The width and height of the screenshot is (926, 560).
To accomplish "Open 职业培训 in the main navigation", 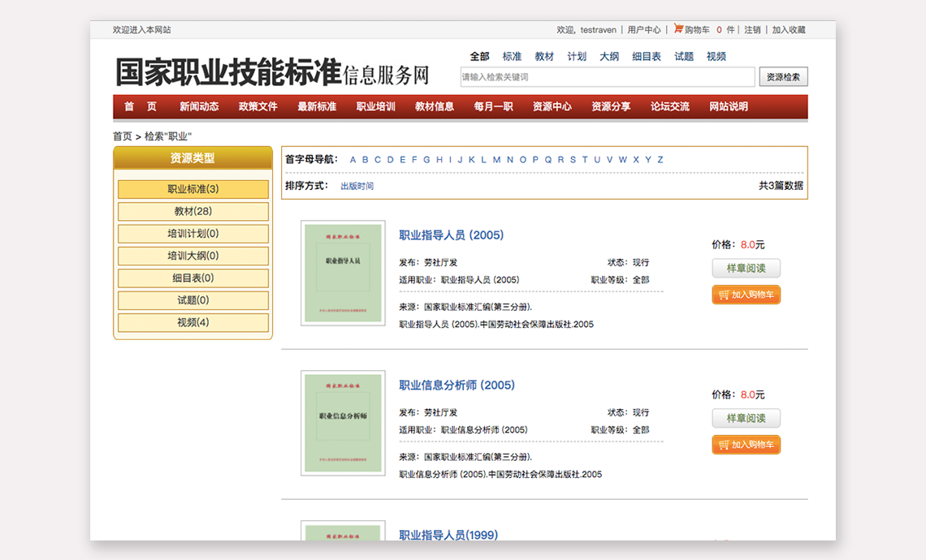I will tap(375, 106).
